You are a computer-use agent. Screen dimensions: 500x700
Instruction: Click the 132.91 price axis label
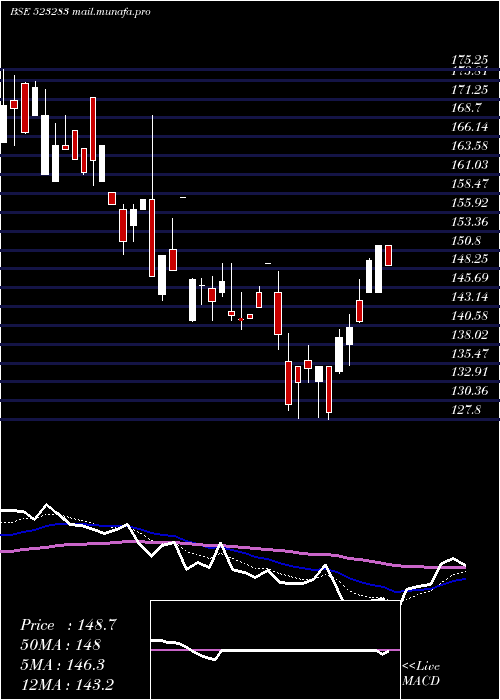coord(469,373)
